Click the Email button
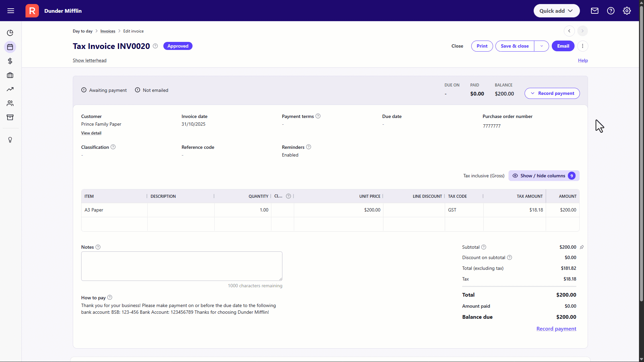This screenshot has width=644, height=362. pos(563,46)
